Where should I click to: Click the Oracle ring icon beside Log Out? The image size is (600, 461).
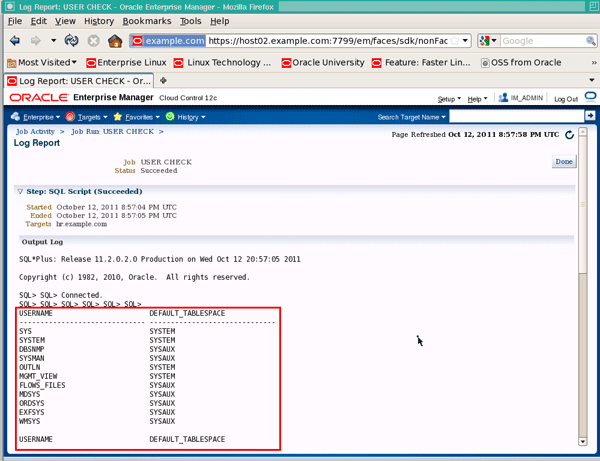(x=590, y=96)
